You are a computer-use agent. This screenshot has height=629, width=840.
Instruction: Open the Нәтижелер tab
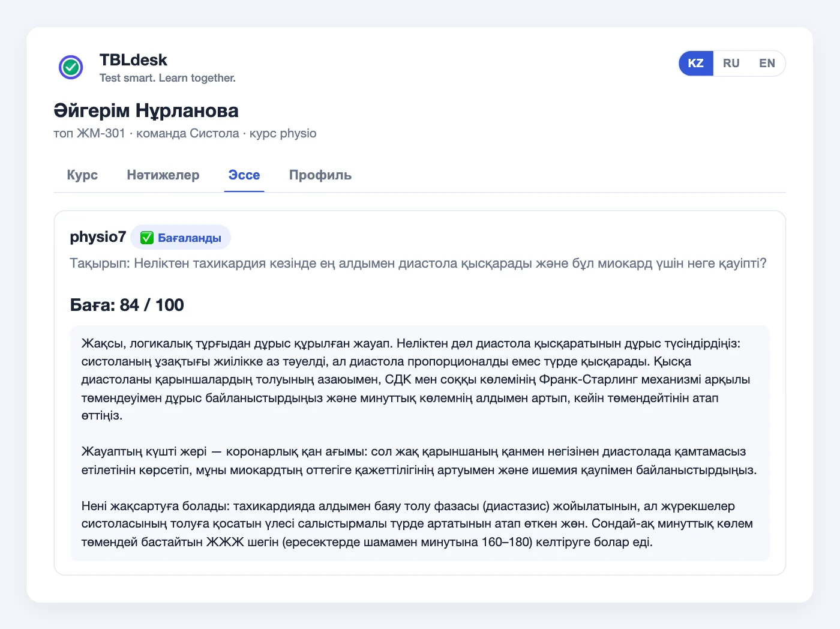tap(163, 175)
